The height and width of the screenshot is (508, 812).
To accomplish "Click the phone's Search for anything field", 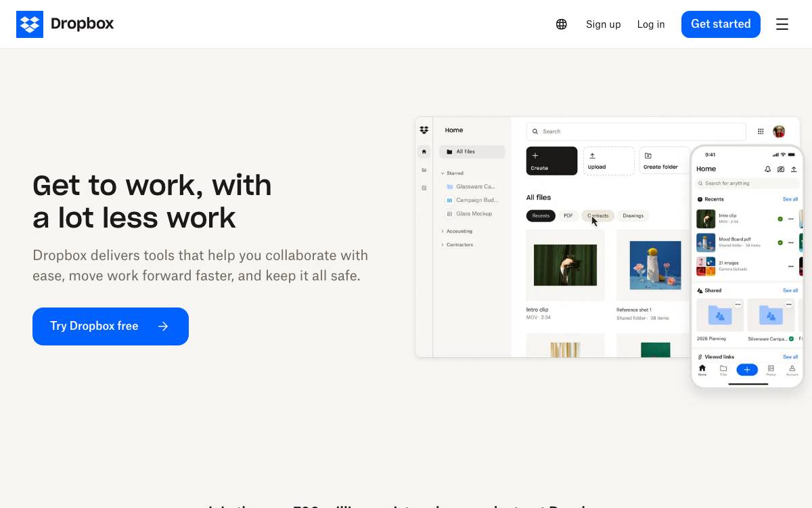I will [x=748, y=184].
